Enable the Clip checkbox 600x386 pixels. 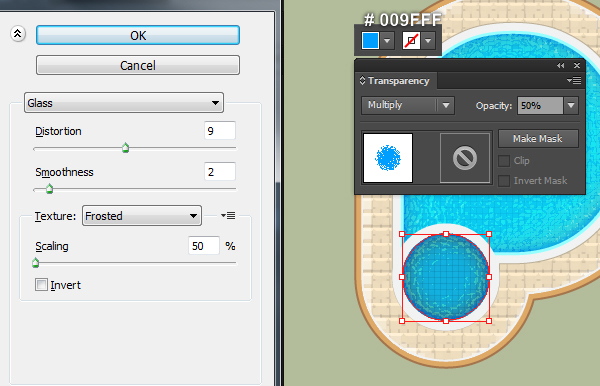click(504, 161)
